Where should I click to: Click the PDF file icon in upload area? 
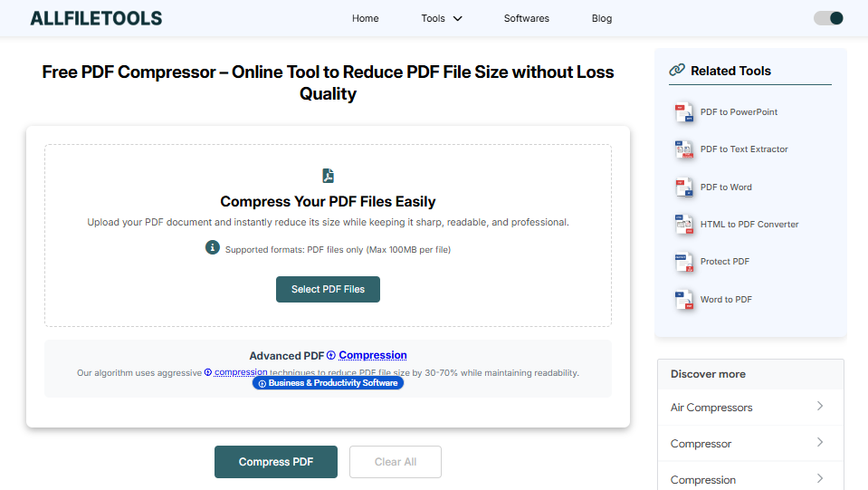[x=328, y=176]
